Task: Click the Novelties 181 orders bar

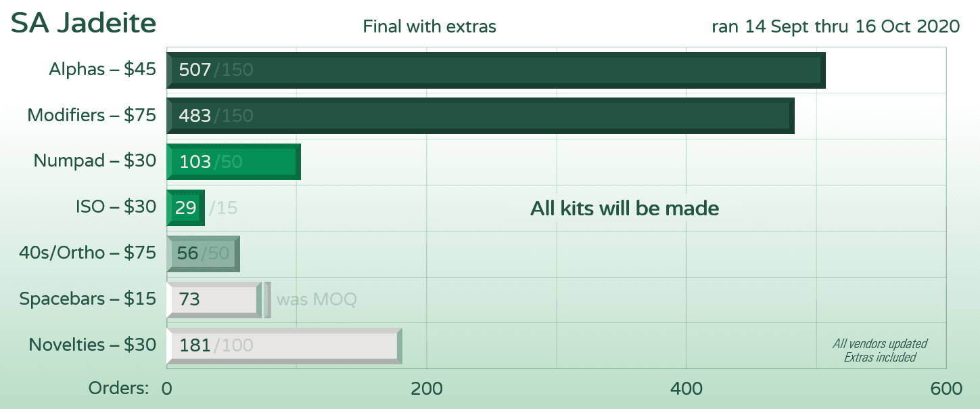Action: point(284,345)
